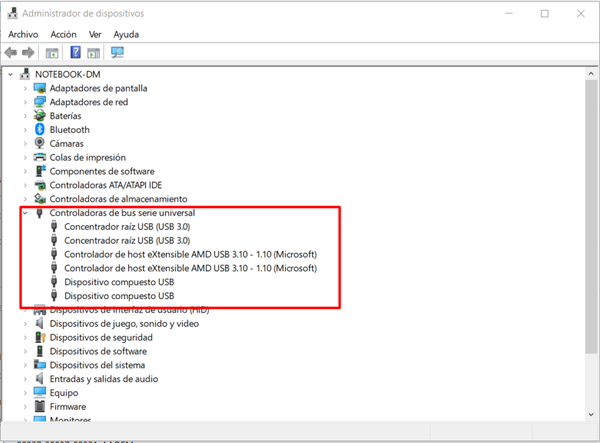Select second Dispositivo compuesto USB
Viewport: 600px width, 443px height.
pyautogui.click(x=119, y=296)
